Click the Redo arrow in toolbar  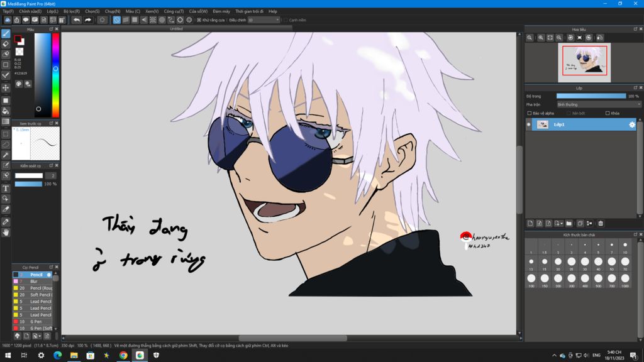[x=88, y=19]
